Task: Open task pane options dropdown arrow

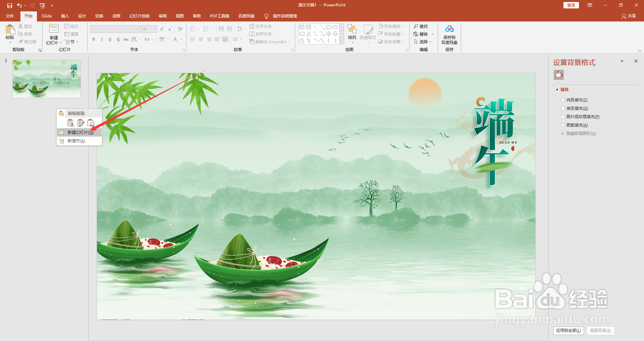Action: tap(622, 61)
